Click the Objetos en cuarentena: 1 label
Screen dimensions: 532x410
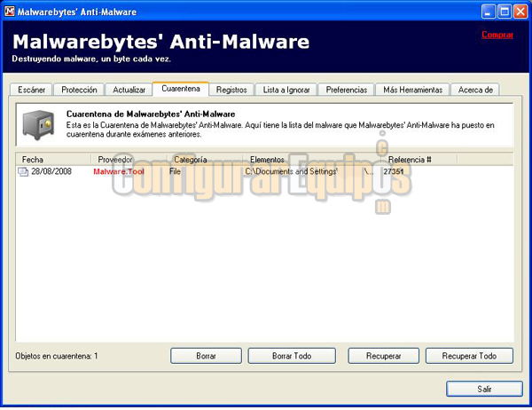[57, 356]
